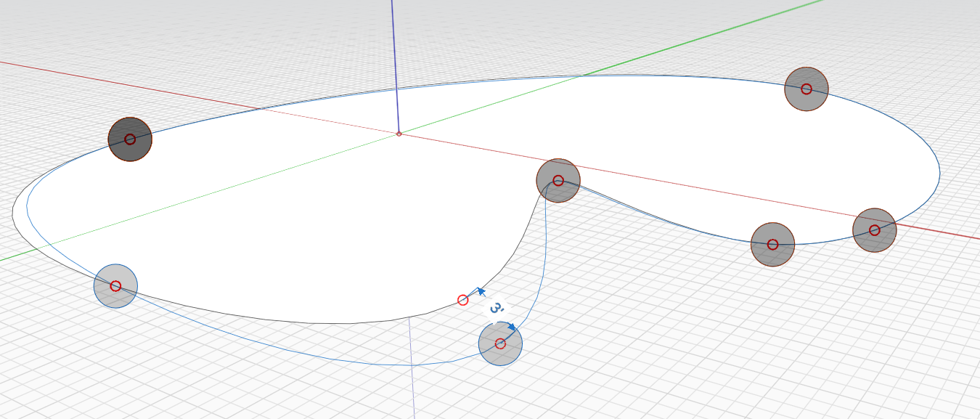Select control point in dip between cusp and red axis

click(772, 245)
